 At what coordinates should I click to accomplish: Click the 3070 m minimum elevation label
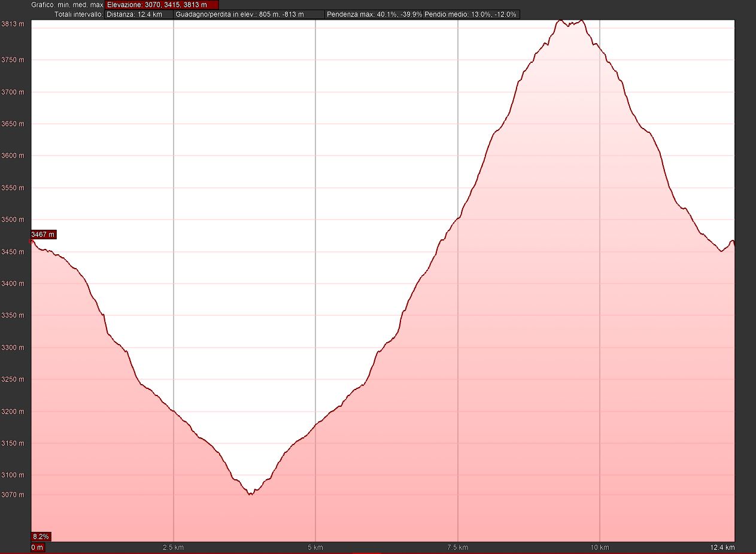(x=13, y=495)
